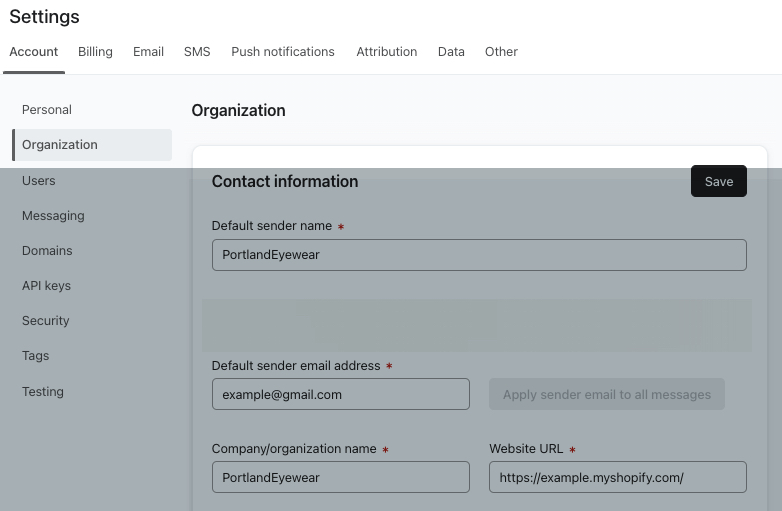Screen dimensions: 782x511
Task: Select Security in the sidebar
Action: point(46,321)
